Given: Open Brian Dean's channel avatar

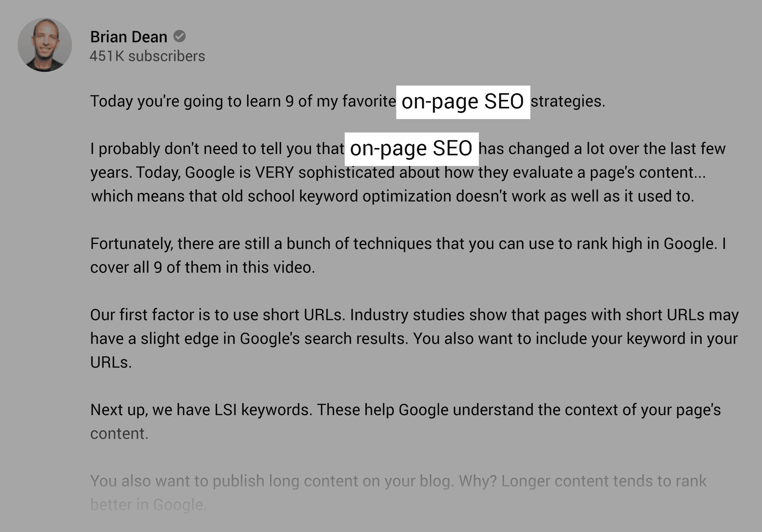Looking at the screenshot, I should pos(45,45).
